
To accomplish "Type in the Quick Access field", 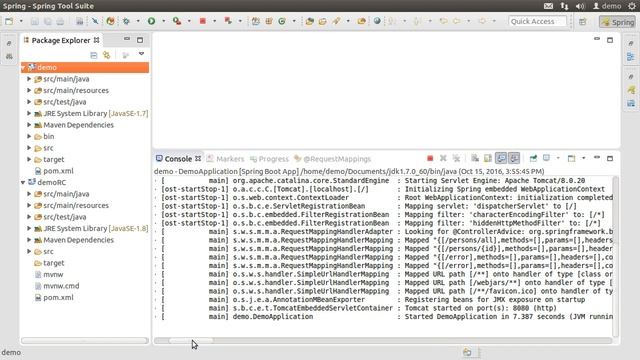I will (538, 21).
